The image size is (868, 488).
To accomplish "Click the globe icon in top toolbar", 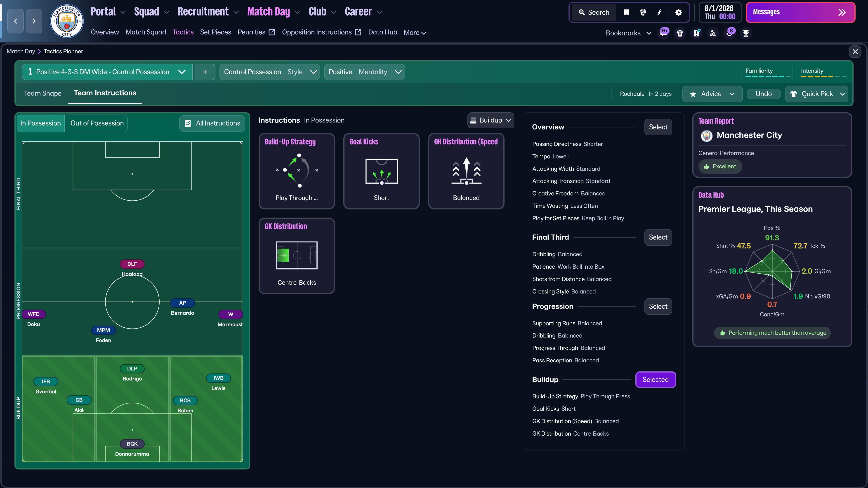I will click(x=643, y=12).
